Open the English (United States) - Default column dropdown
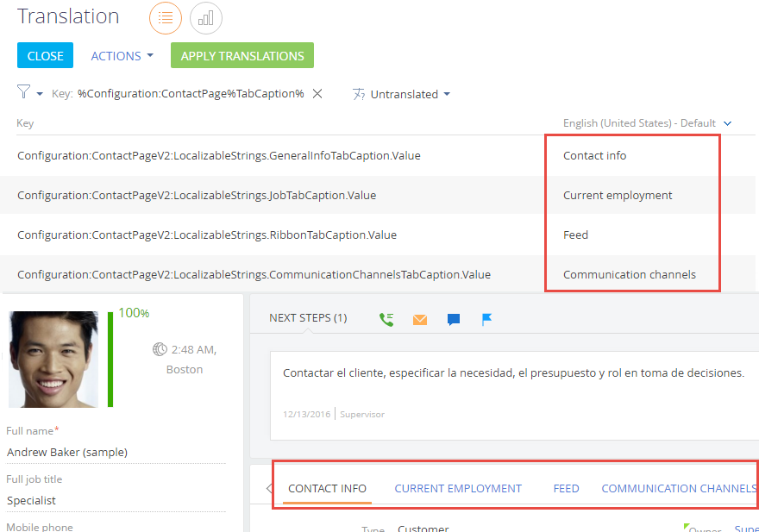 727,122
